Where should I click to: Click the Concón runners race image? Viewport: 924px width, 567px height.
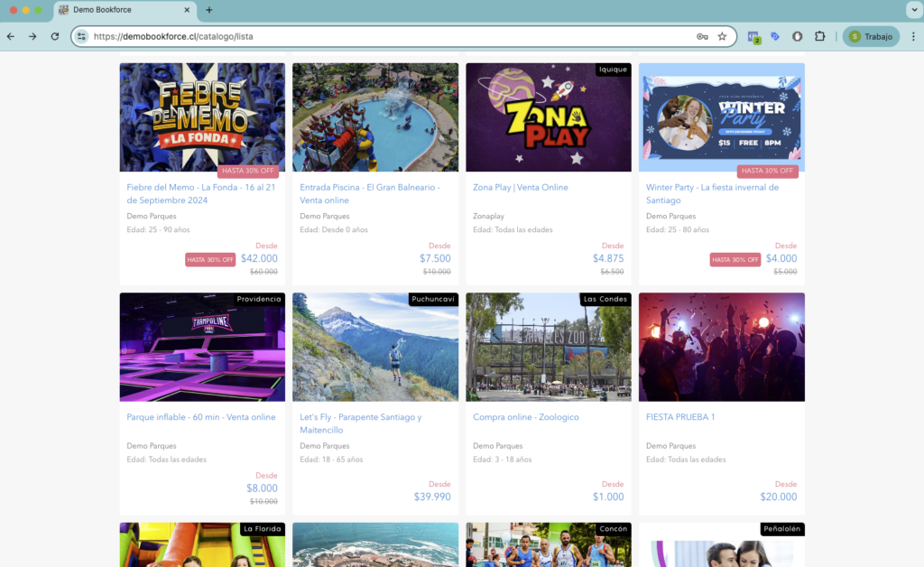(549, 545)
